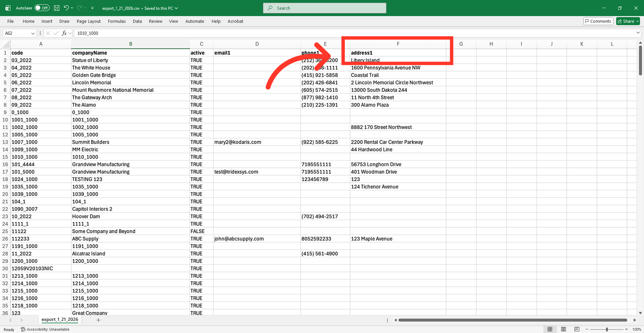Open the View tab
The image size is (644, 333).
pyautogui.click(x=173, y=21)
